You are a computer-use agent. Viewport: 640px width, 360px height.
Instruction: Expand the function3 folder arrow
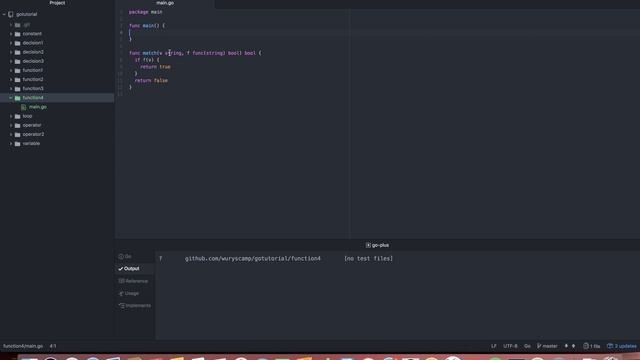tap(11, 89)
